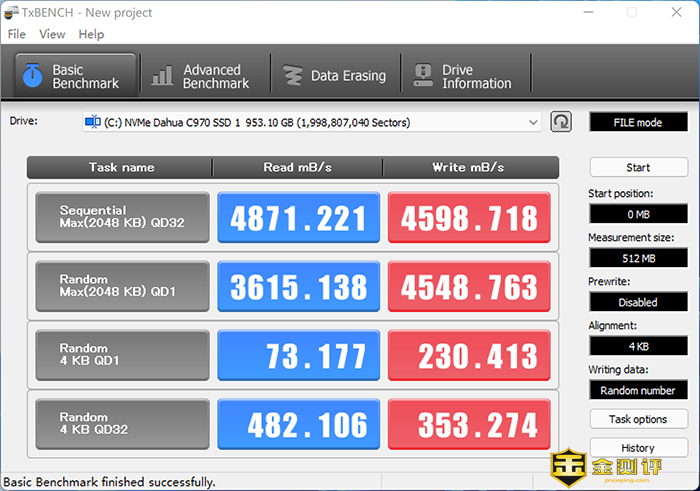Open the File menu
Screen dimensions: 700x491
pos(17,34)
